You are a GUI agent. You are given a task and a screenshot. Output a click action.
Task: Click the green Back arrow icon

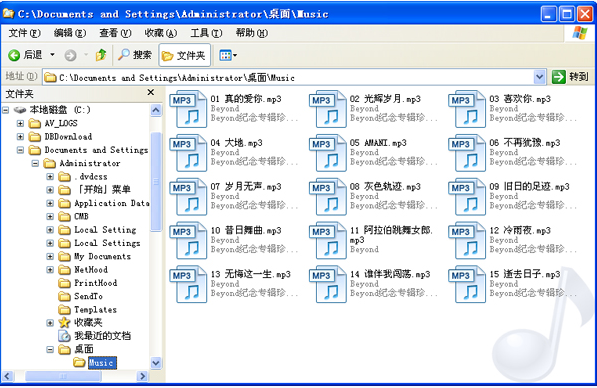point(14,56)
